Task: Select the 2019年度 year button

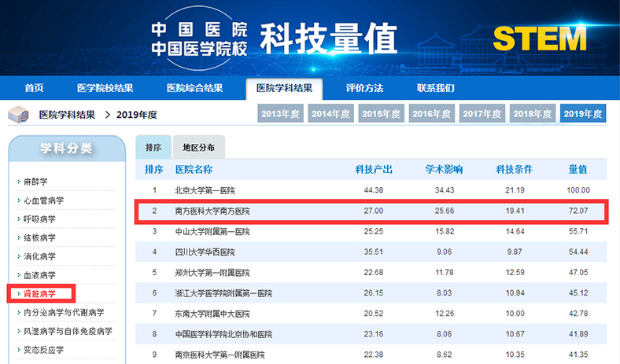Action: click(x=583, y=113)
